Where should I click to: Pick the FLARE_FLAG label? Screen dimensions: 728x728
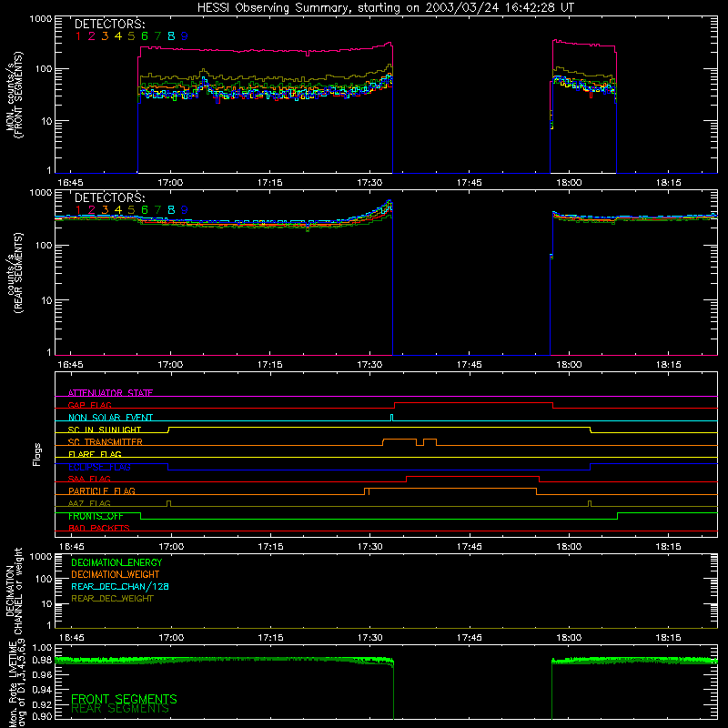tap(95, 454)
